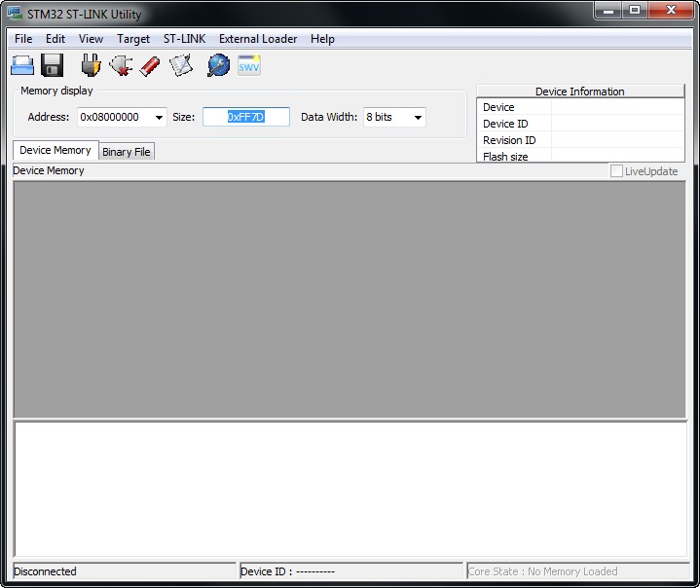Open the ST-LINK menu
This screenshot has height=588, width=700.
184,39
